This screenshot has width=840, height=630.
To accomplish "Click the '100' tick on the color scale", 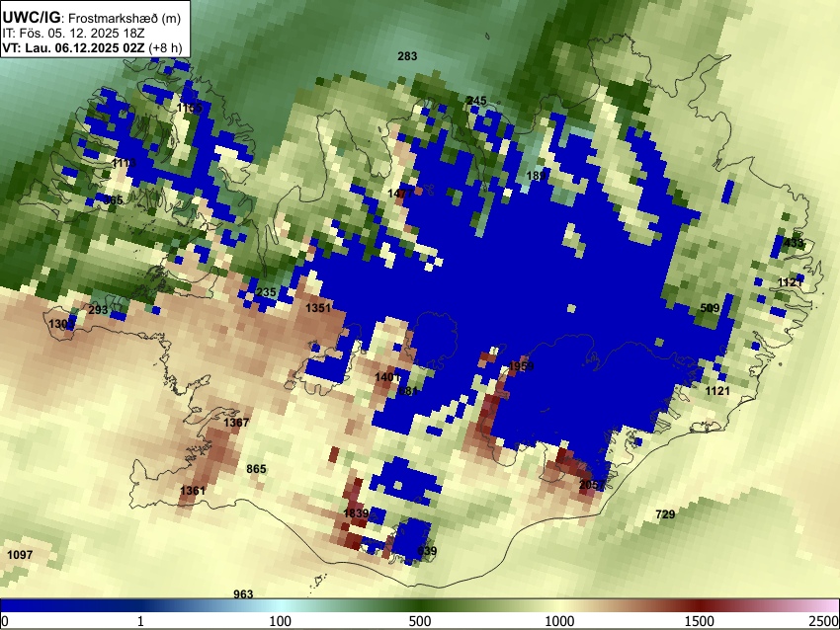I will coord(281,621).
